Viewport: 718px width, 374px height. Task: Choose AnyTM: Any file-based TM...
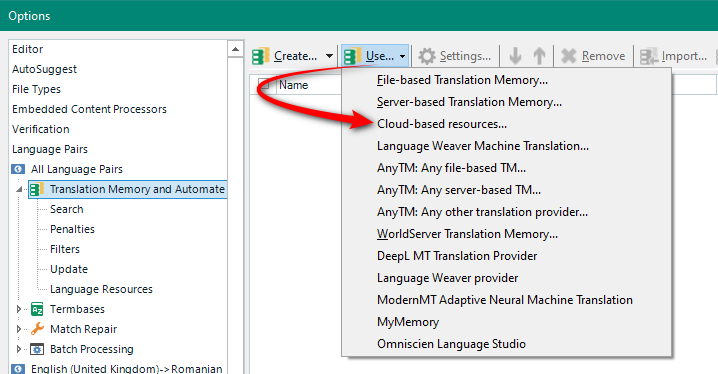(451, 168)
